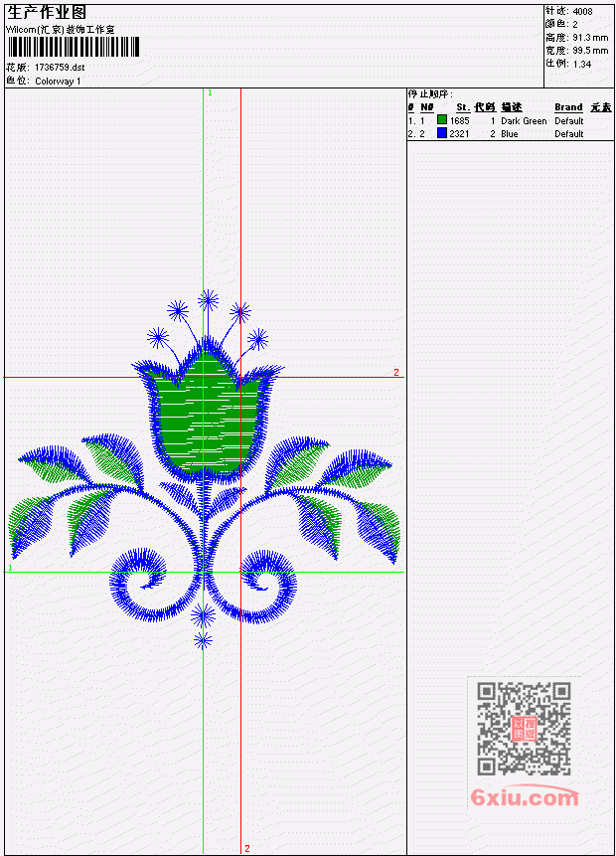The width and height of the screenshot is (616, 856).
Task: Click the width value '99.5 mm'
Action: tap(590, 51)
